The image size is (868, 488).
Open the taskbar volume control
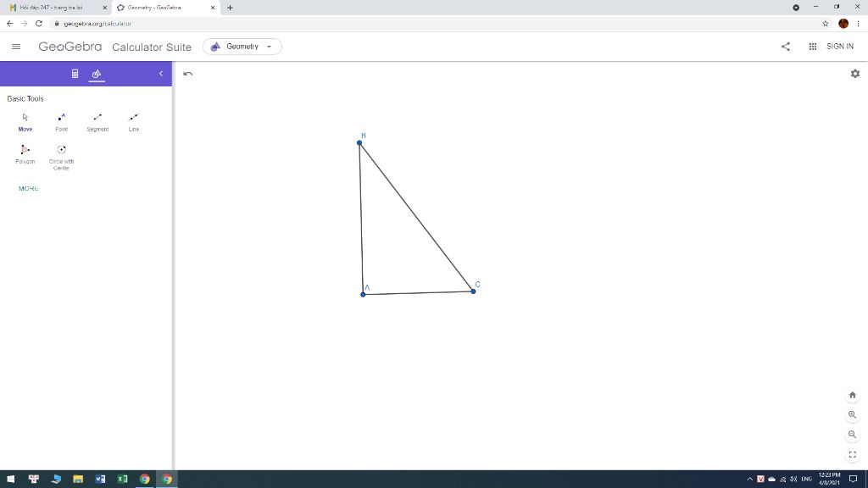pos(793,480)
